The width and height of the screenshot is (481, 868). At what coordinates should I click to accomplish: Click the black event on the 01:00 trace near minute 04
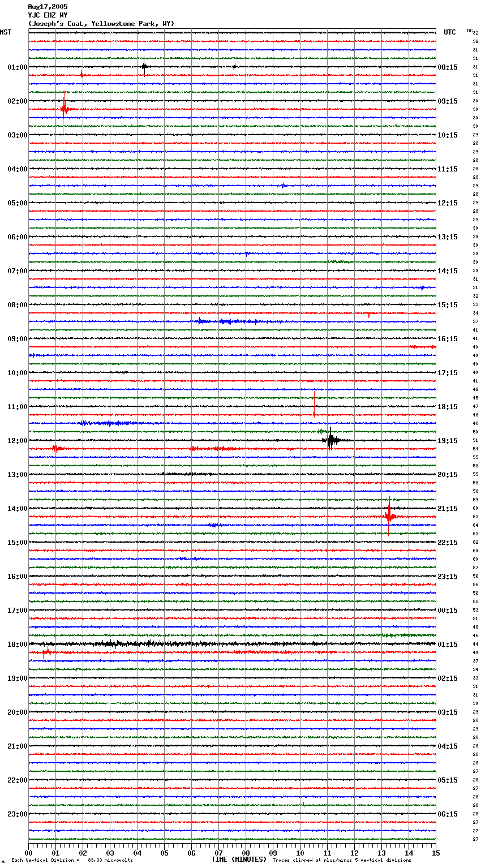(x=144, y=66)
